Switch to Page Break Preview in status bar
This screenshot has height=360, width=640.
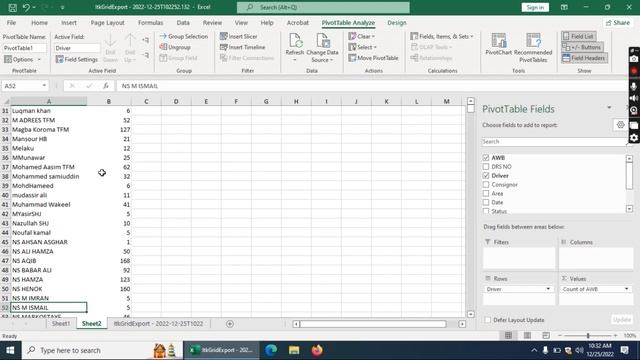point(546,336)
